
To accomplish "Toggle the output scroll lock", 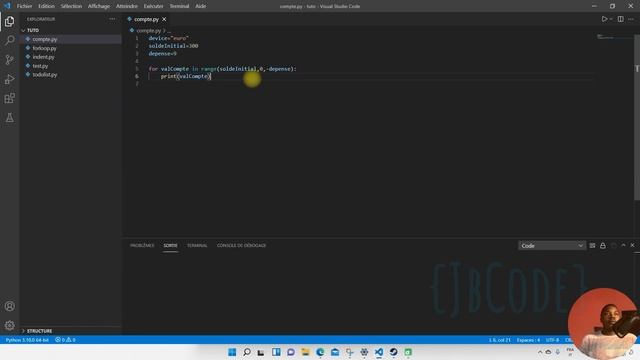I will (x=603, y=246).
